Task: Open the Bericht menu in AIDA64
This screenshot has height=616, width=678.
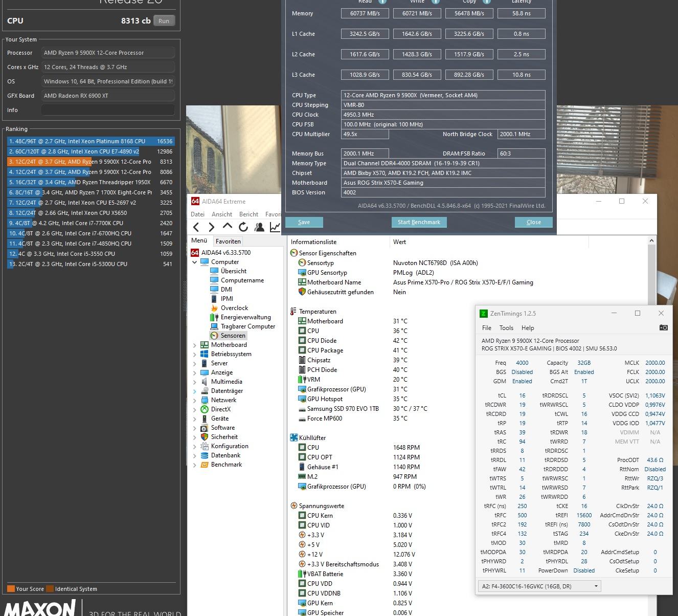Action: pyautogui.click(x=248, y=214)
